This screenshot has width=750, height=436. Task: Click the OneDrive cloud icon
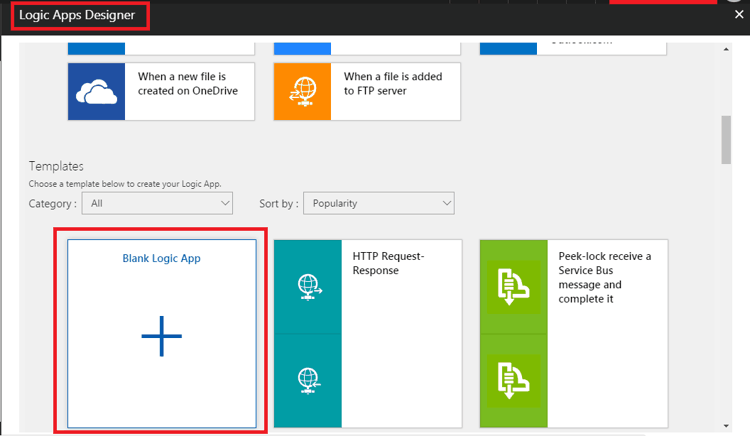(98, 91)
